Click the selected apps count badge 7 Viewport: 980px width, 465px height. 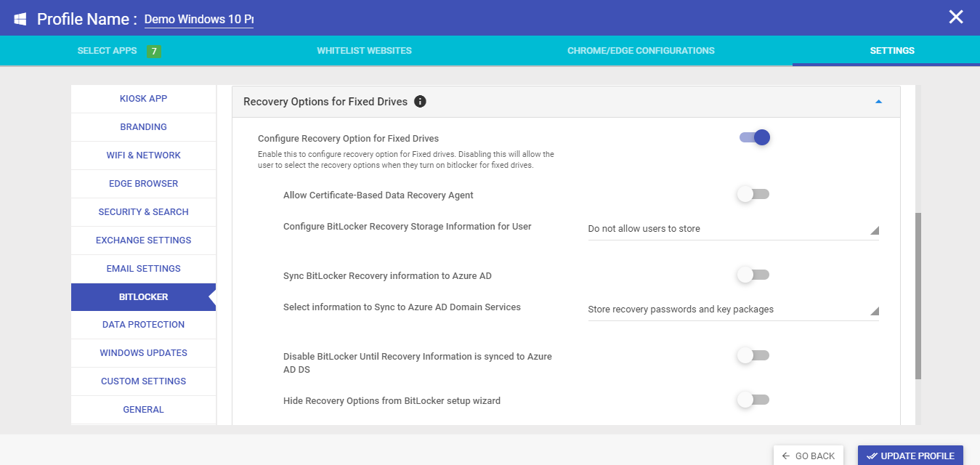tap(153, 51)
